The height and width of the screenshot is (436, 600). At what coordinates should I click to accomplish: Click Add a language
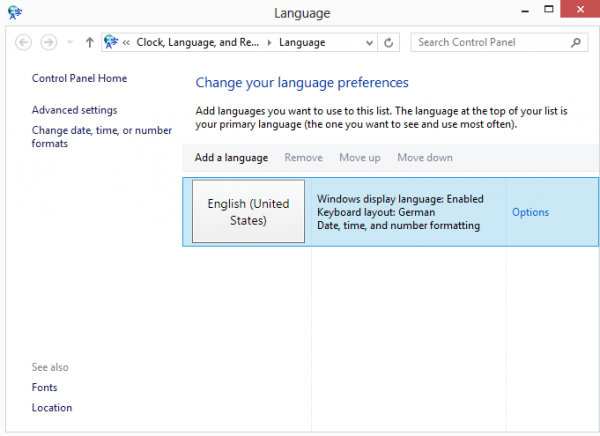231,158
